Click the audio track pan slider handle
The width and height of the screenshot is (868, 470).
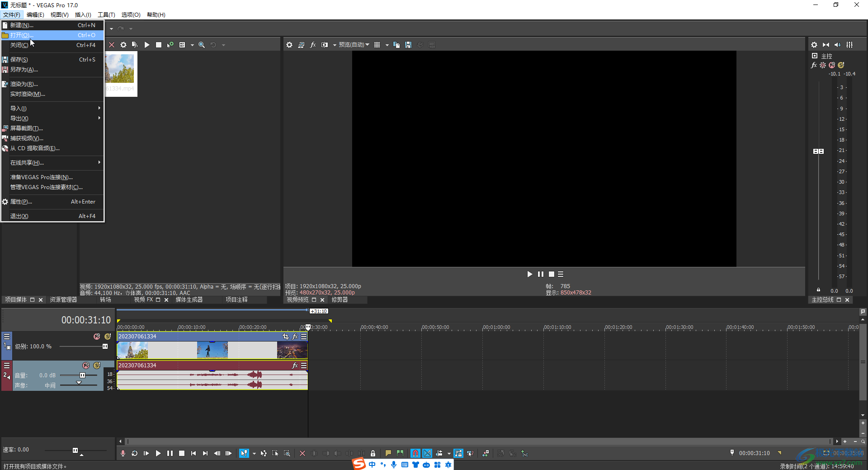79,383
